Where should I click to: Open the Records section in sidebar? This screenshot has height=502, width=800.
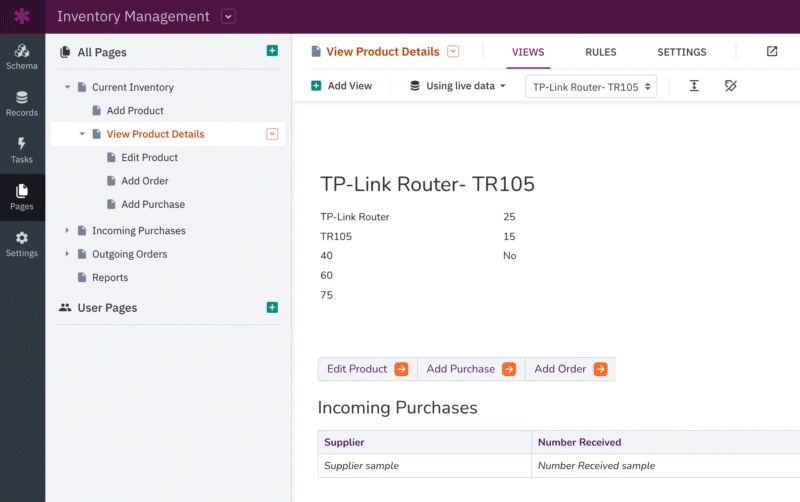pyautogui.click(x=22, y=104)
